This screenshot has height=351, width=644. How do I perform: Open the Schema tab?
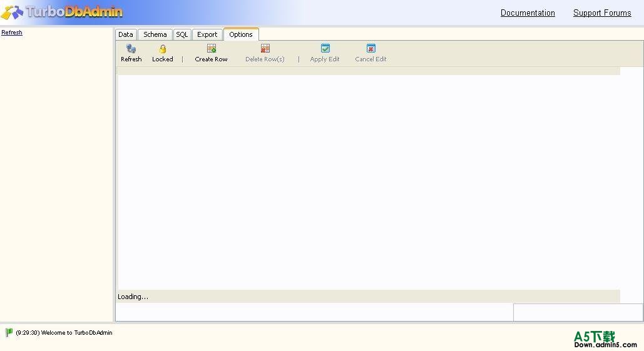(x=155, y=34)
